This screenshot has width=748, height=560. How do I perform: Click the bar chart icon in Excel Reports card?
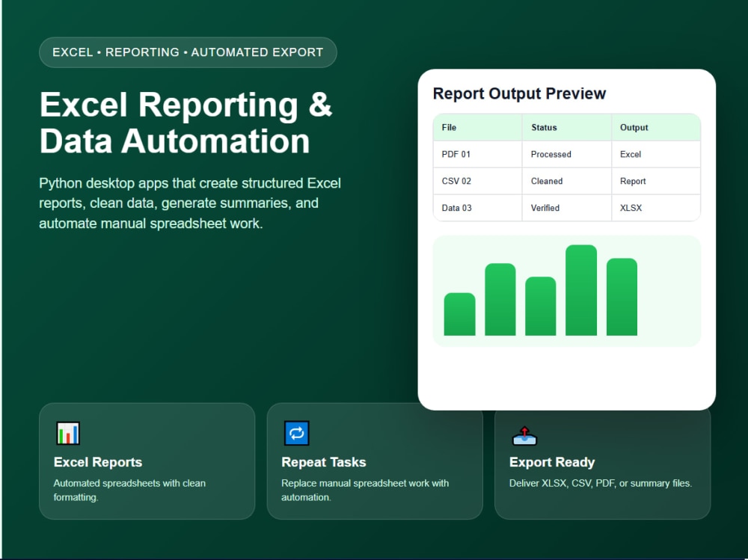tap(68, 433)
